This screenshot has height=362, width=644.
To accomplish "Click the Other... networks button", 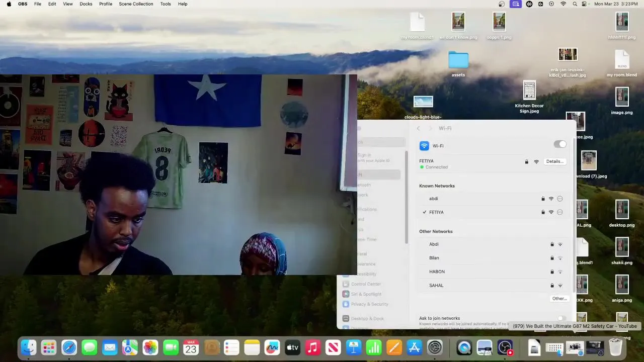I will (559, 299).
